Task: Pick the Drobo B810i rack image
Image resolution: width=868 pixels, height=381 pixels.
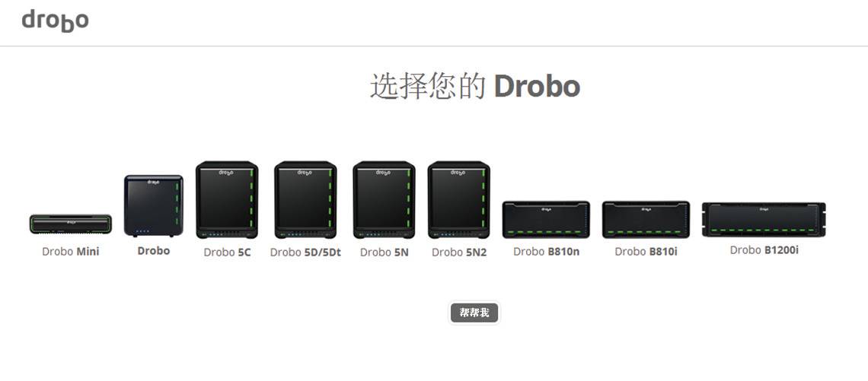Action: point(646,220)
